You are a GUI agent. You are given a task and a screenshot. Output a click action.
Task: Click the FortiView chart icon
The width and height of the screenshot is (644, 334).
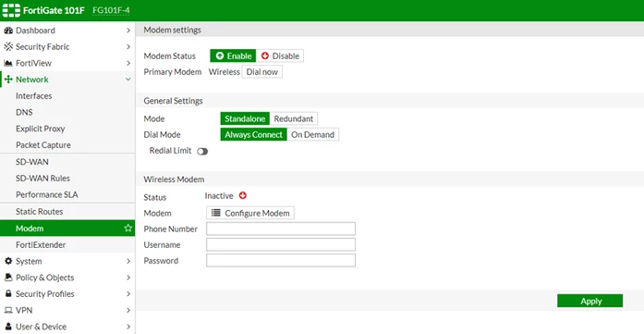8,63
